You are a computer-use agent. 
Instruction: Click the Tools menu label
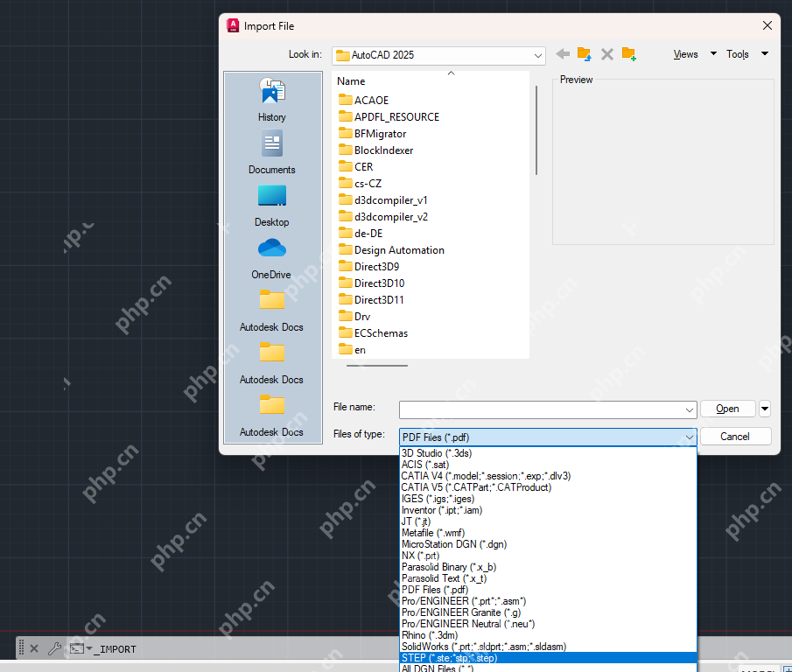tap(738, 54)
